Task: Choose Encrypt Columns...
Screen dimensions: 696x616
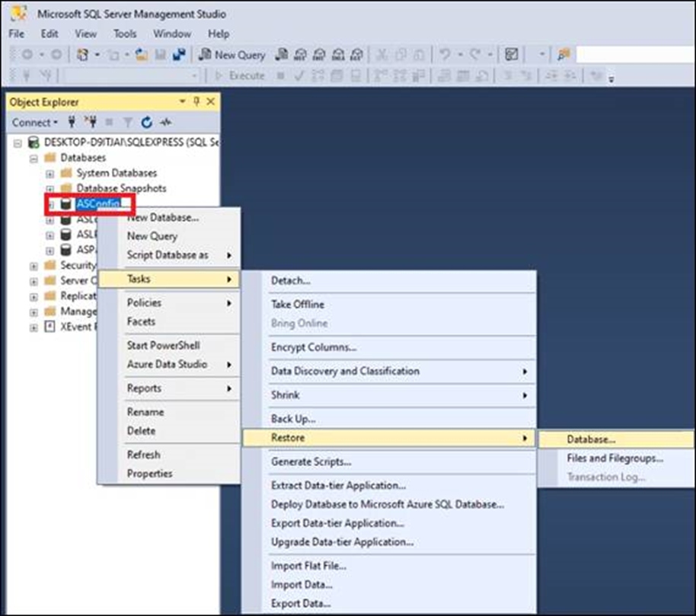Action: 389,347
